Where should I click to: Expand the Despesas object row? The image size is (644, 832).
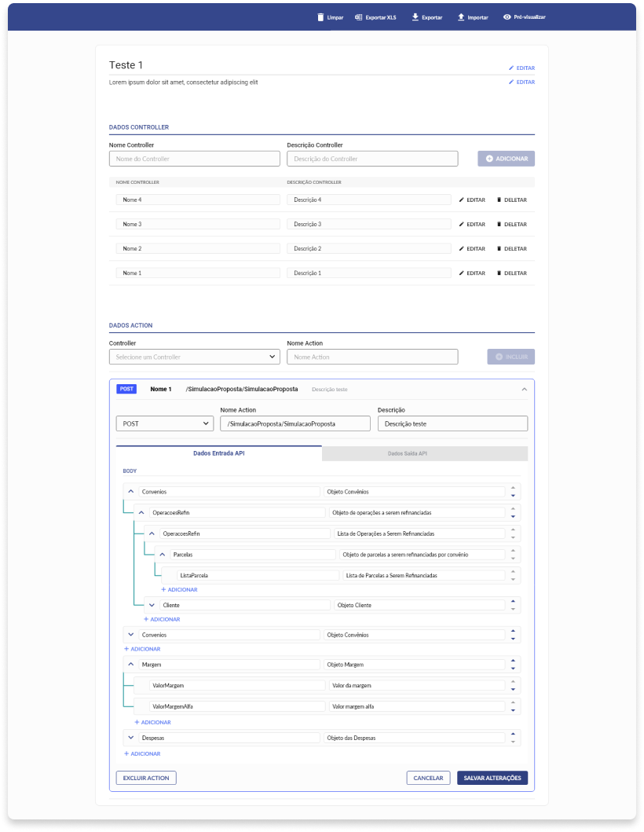pyautogui.click(x=131, y=738)
